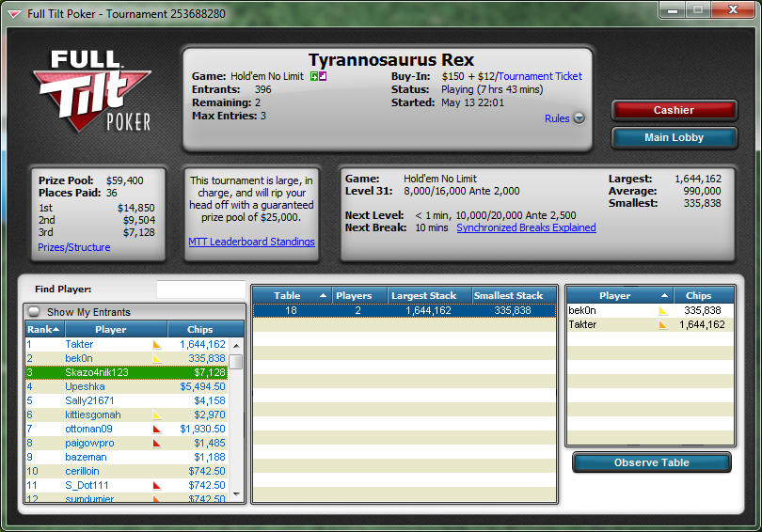Sort table players by Player header
This screenshot has height=532, width=762.
click(620, 296)
